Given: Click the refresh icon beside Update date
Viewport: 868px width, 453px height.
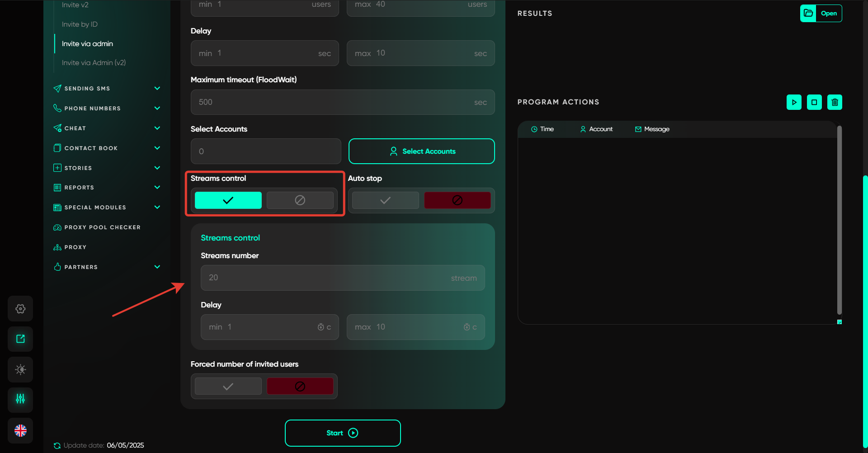Looking at the screenshot, I should click(x=57, y=446).
